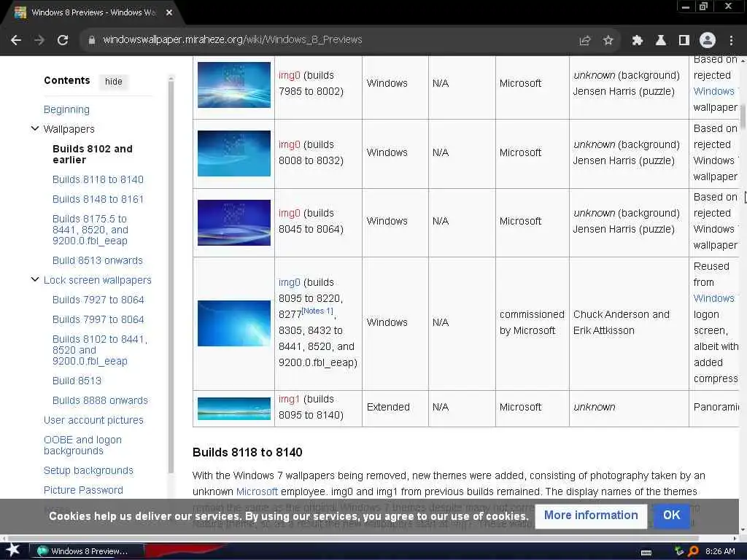
Task: Open User account pictures section
Action: point(93,420)
